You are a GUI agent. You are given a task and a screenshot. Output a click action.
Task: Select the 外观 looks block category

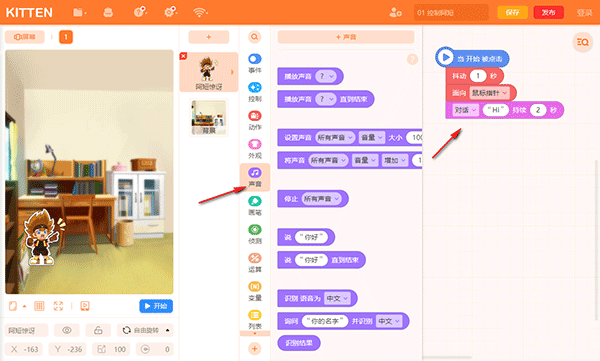click(254, 149)
